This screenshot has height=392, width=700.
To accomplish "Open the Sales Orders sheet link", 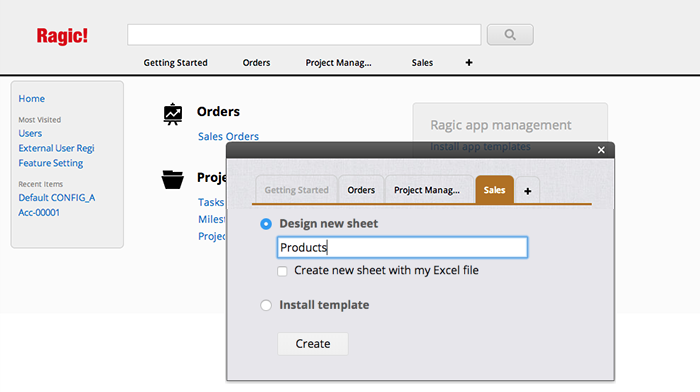I will tap(228, 137).
